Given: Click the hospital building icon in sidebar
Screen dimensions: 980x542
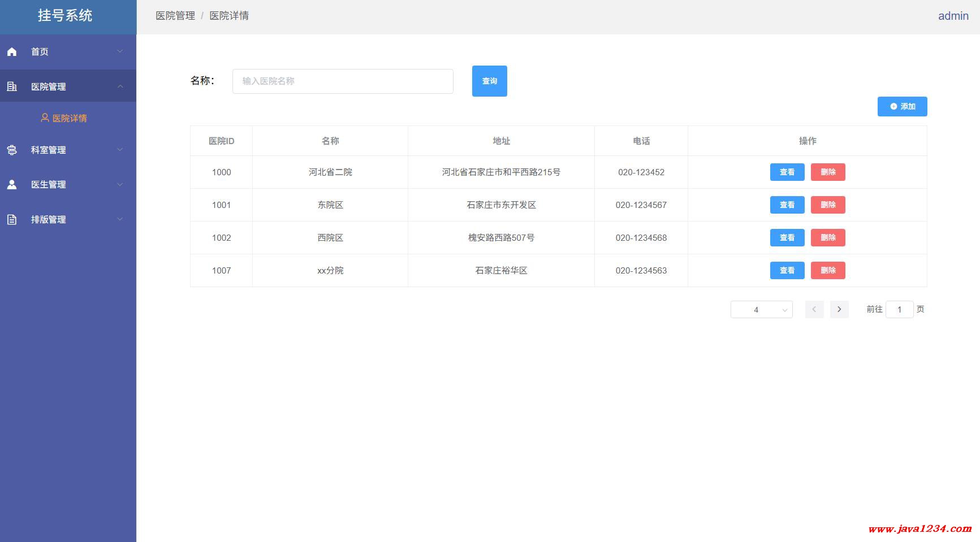Looking at the screenshot, I should 12,86.
